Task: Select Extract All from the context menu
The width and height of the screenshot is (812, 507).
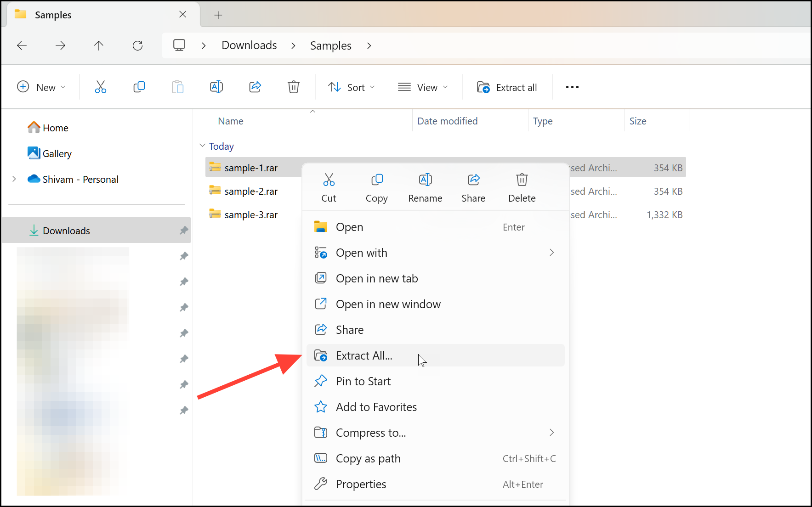Action: pos(364,355)
